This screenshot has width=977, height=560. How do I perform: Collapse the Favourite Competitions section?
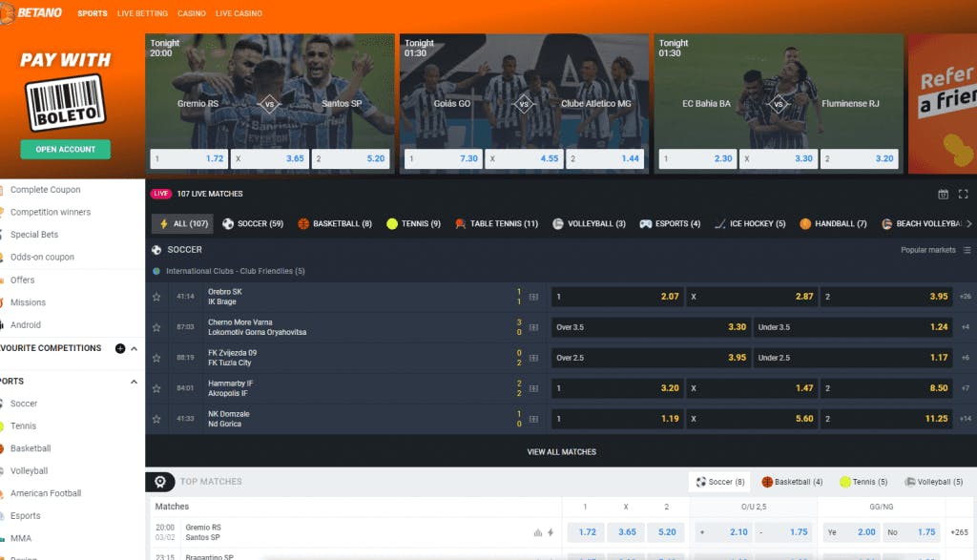[x=134, y=349]
